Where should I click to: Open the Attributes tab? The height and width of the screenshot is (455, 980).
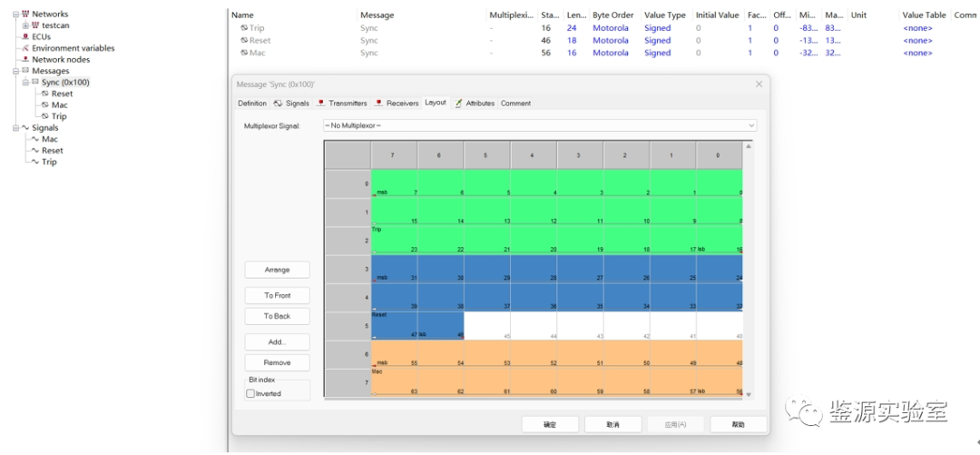click(475, 104)
